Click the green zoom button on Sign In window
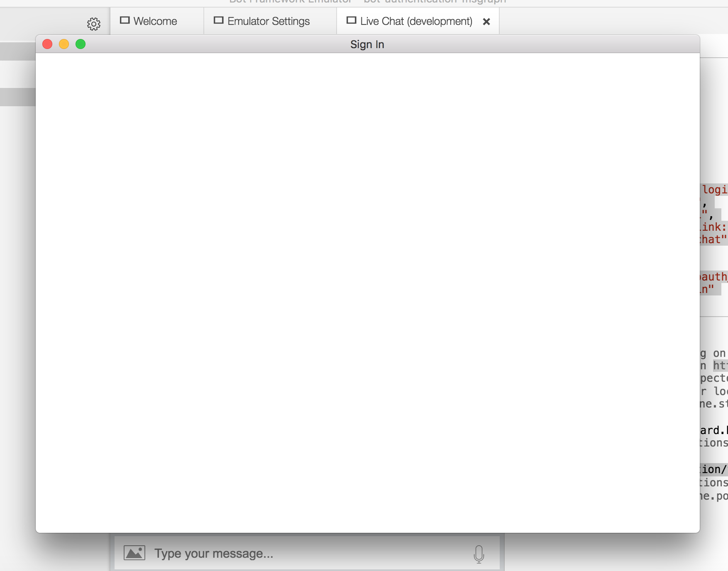This screenshot has height=571, width=728. click(x=81, y=44)
